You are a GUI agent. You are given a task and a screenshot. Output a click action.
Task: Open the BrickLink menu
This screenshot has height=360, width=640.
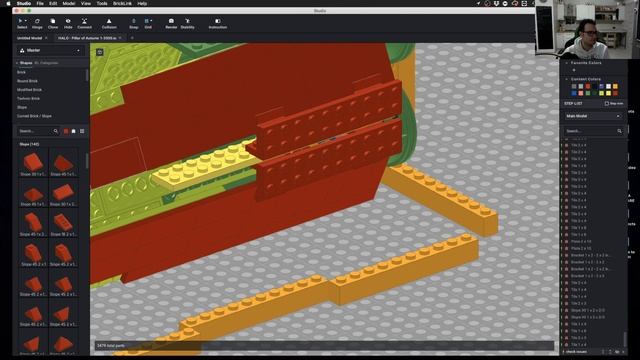[122, 3]
